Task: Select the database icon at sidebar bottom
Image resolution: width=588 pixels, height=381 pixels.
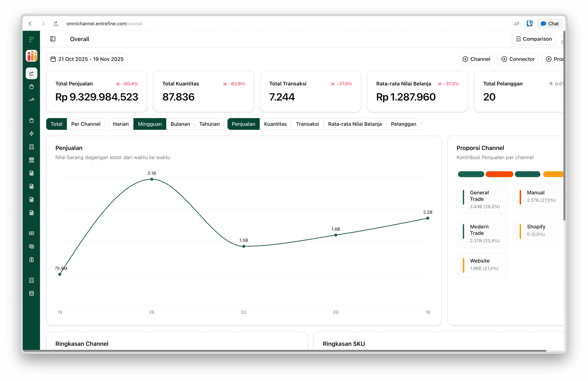Action: pos(31,294)
